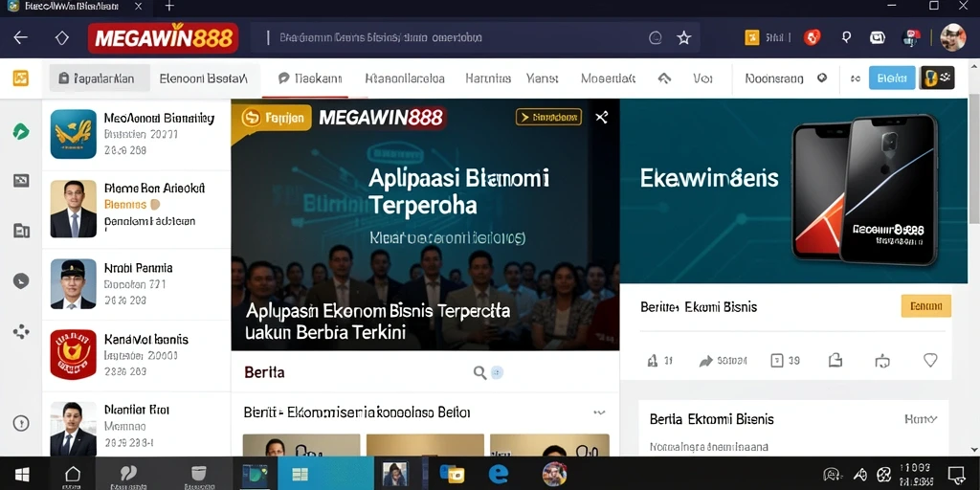The width and height of the screenshot is (980, 490).
Task: Click the round icon left of the bookmark star
Action: tap(656, 38)
